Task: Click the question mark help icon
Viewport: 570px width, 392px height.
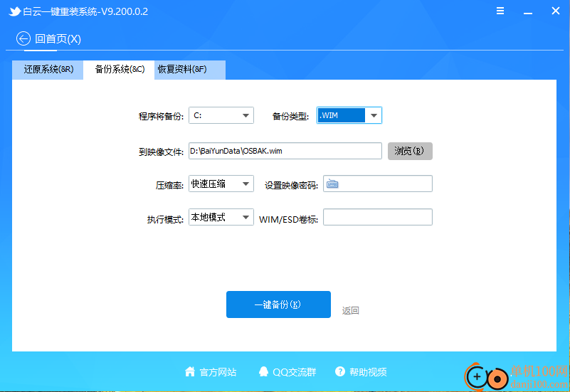Action: point(340,371)
